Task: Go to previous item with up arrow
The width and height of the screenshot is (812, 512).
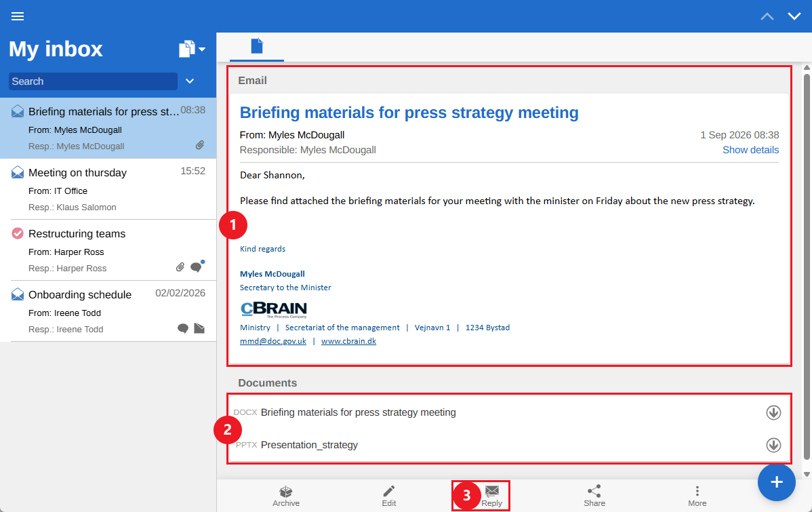Action: pyautogui.click(x=767, y=16)
